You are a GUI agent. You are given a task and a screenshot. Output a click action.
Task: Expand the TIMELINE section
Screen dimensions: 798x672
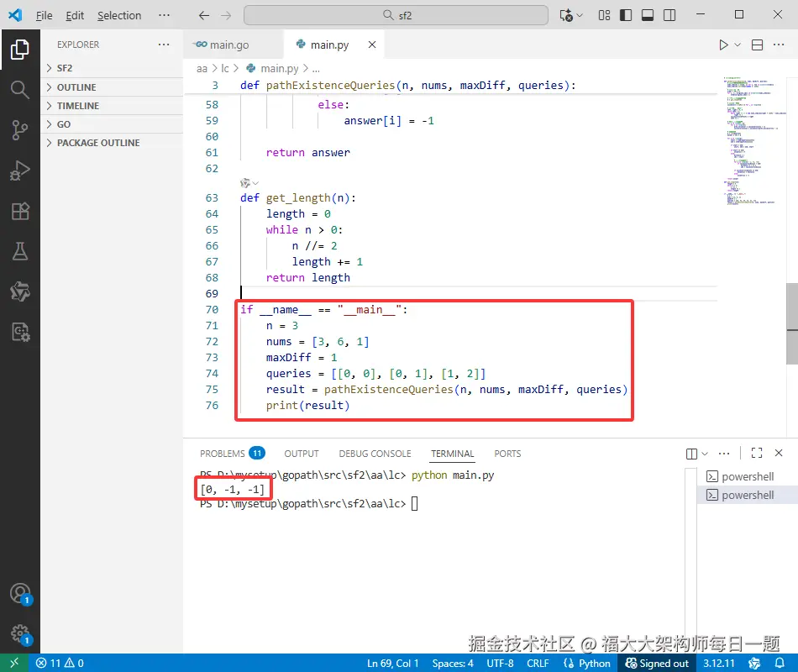coord(112,106)
